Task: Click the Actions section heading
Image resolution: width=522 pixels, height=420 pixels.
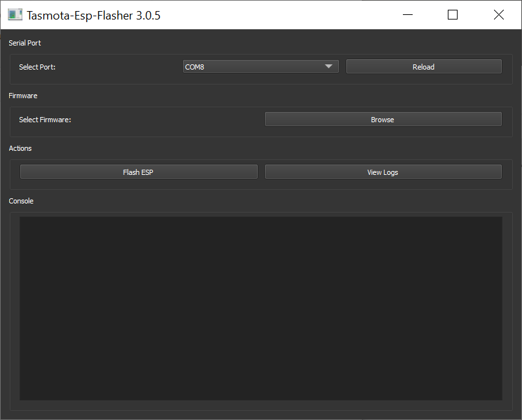Action: (20, 148)
